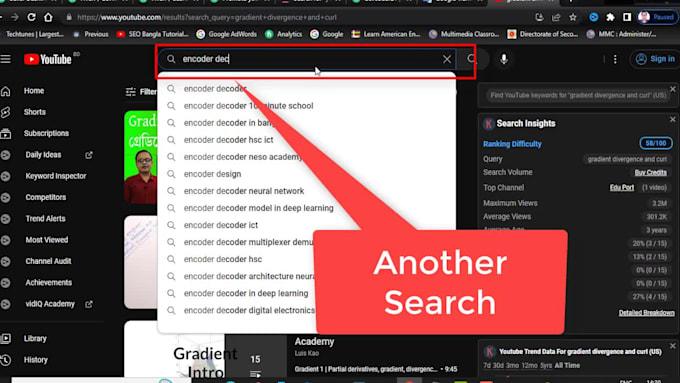Open the Competitors sidebar item
This screenshot has width=680, height=383.
point(46,197)
